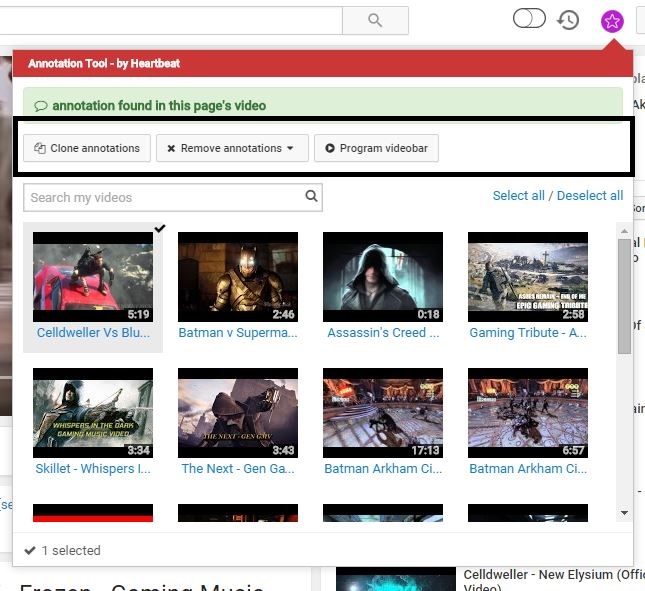Select The Next - Gen Ga... thumbnail
Image resolution: width=645 pixels, height=591 pixels.
[238, 413]
